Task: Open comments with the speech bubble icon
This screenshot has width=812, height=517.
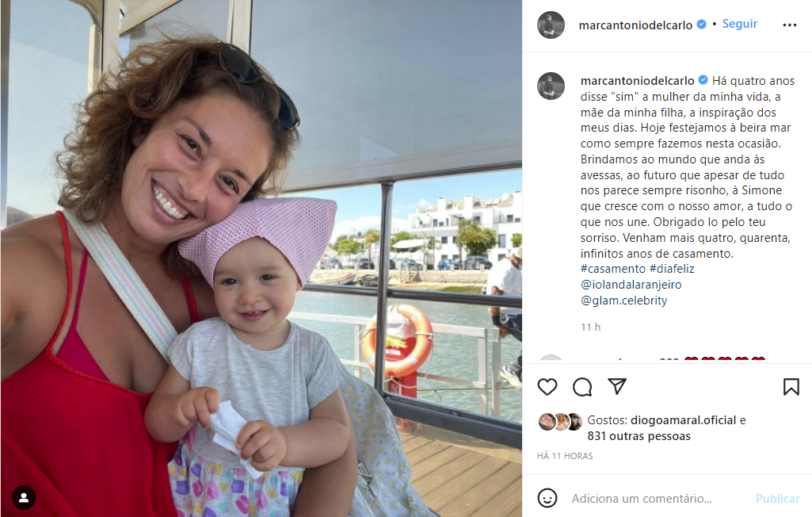Action: pyautogui.click(x=582, y=387)
